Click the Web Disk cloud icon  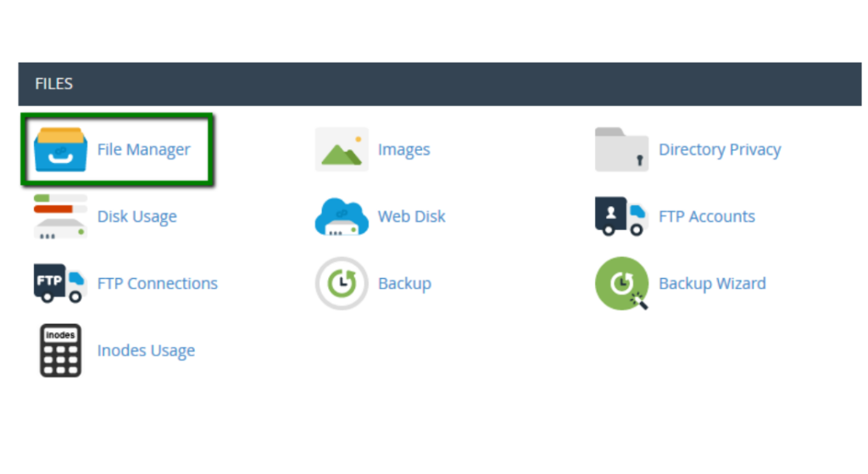click(x=342, y=216)
